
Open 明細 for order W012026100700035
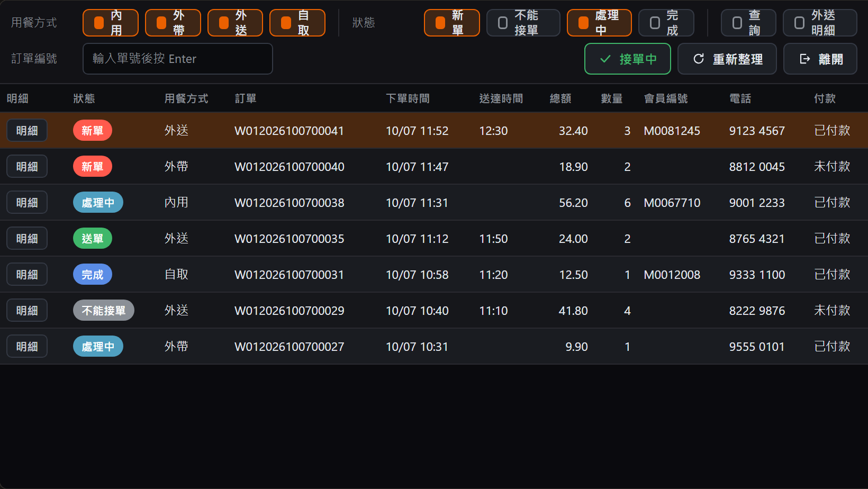point(27,239)
